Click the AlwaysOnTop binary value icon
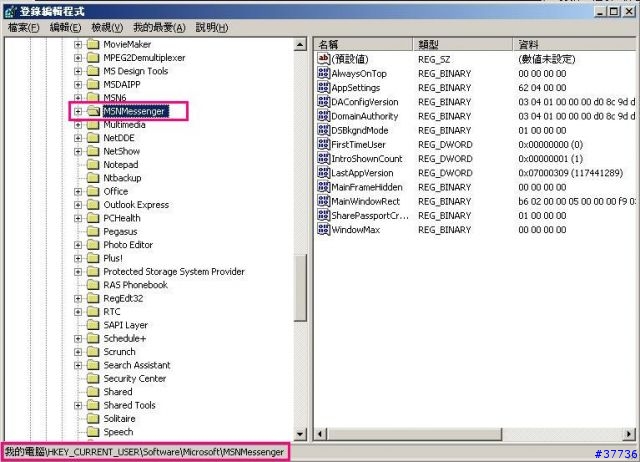This screenshot has width=640, height=462. click(323, 73)
